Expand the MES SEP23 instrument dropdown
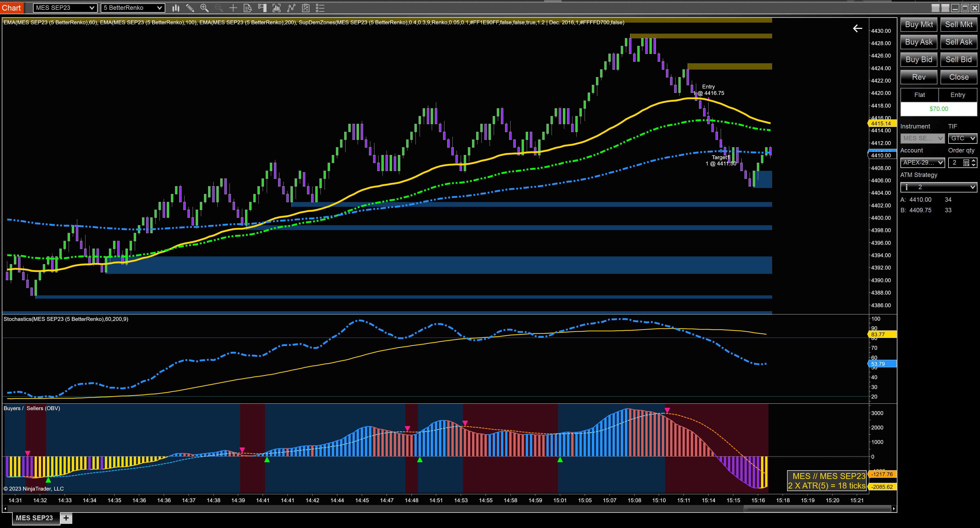Image resolution: width=980 pixels, height=528 pixels. coord(65,7)
